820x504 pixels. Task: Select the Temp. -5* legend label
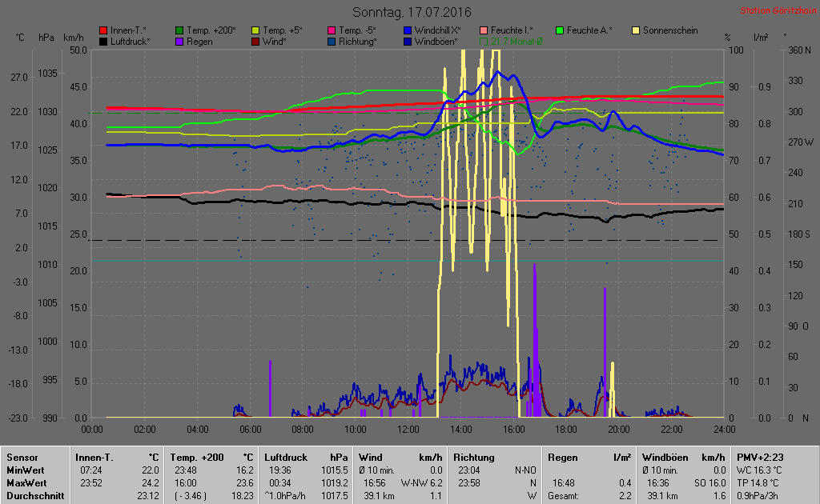[x=357, y=31]
